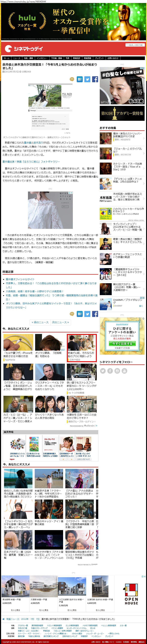Open『ジョーカー』のライバルは? feature item
This screenshot has height=644, width=147.
point(122,153)
